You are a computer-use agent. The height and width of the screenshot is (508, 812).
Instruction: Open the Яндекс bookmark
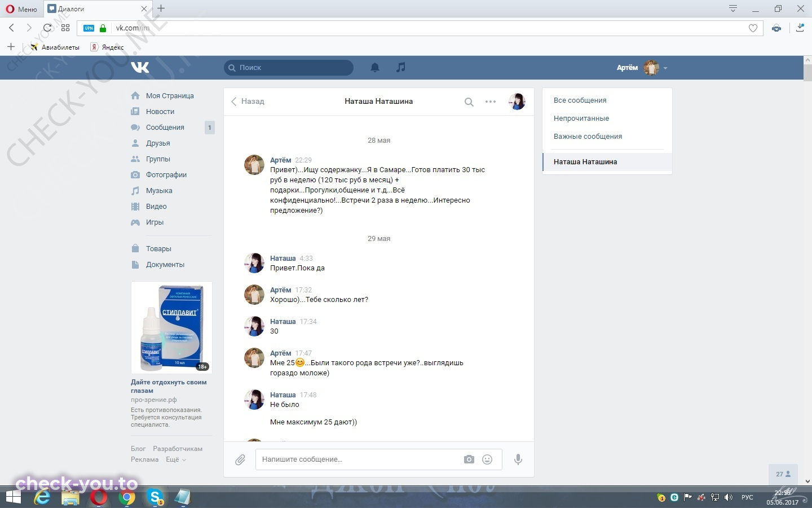click(107, 47)
